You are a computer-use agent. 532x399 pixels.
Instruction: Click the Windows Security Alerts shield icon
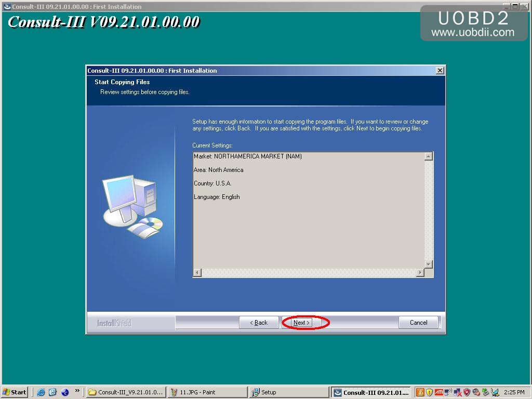point(429,392)
